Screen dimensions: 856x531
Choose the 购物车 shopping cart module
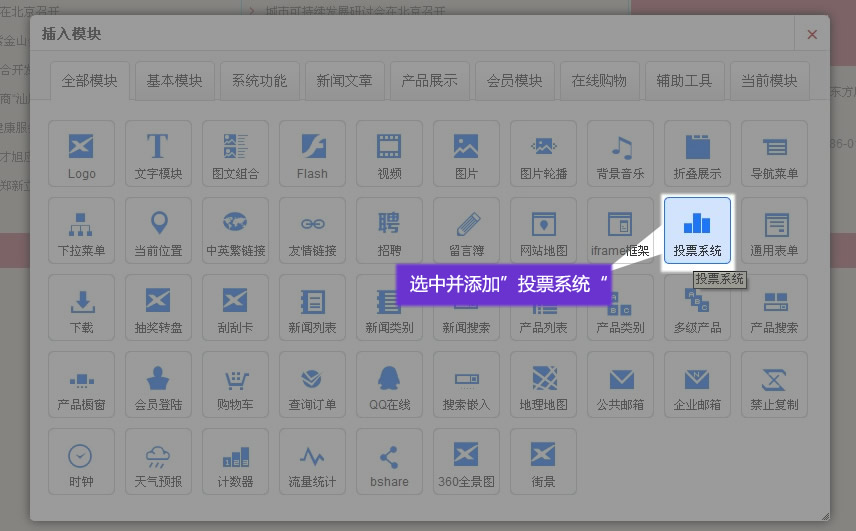coord(235,385)
